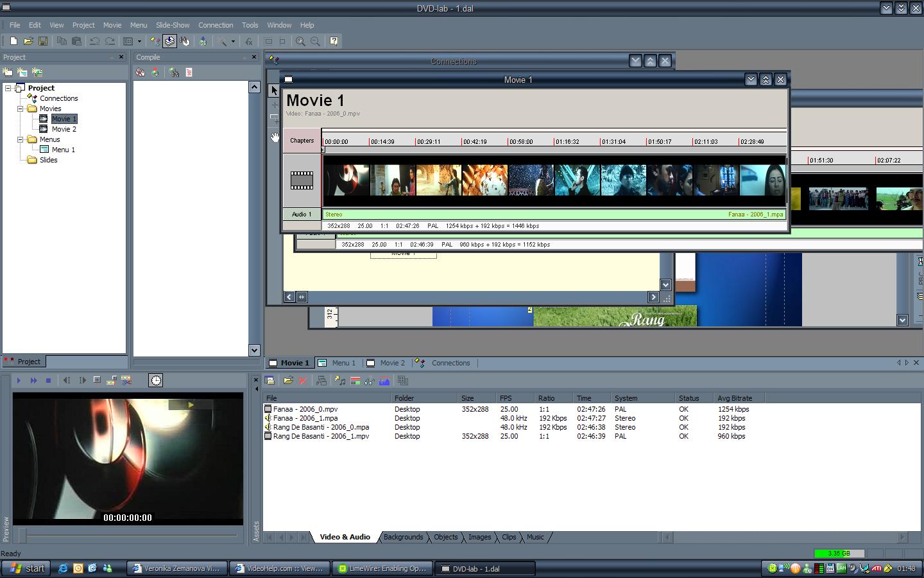Image resolution: width=924 pixels, height=578 pixels.
Task: Switch to the Menu 1 window tab
Action: click(x=338, y=363)
